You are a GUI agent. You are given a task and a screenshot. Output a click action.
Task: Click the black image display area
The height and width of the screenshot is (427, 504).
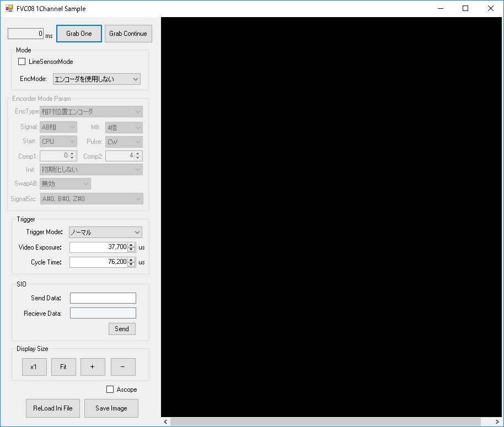coord(331,217)
